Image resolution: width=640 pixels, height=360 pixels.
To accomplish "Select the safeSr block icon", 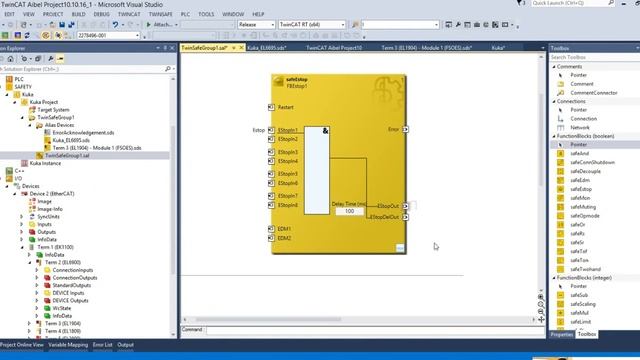I will [560, 242].
